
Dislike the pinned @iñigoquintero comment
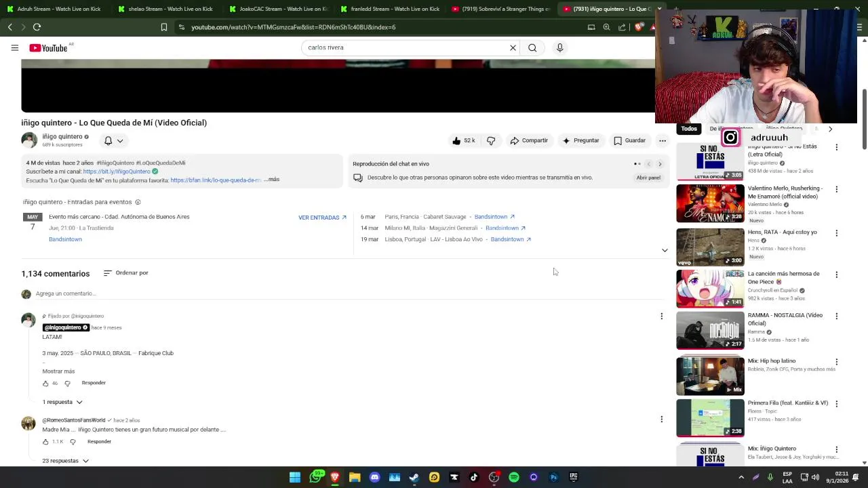(x=67, y=384)
